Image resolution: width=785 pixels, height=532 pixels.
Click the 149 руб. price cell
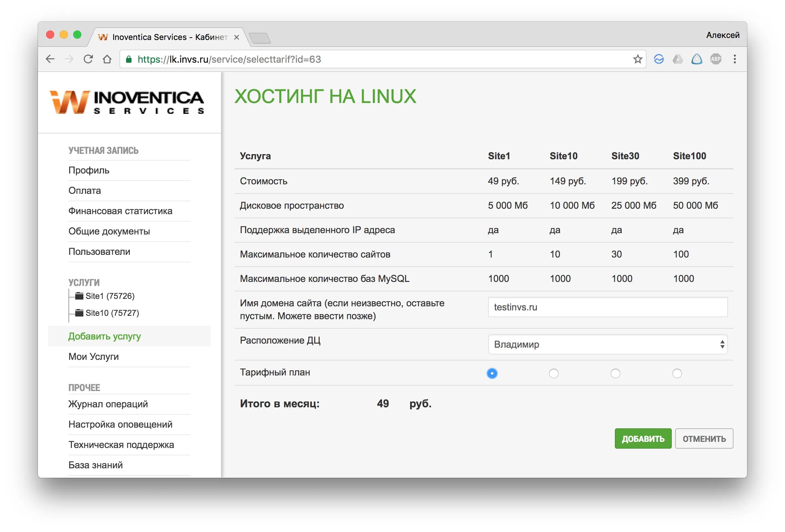(x=568, y=181)
